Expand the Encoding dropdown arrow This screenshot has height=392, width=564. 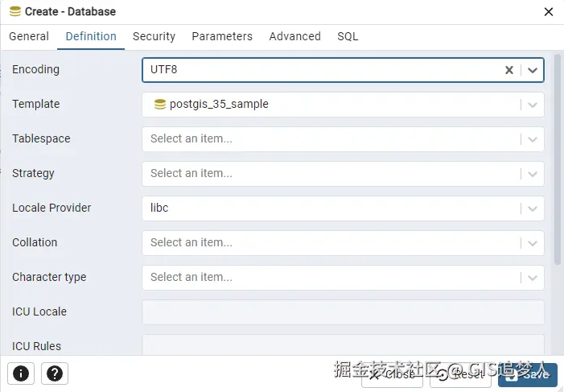point(533,70)
